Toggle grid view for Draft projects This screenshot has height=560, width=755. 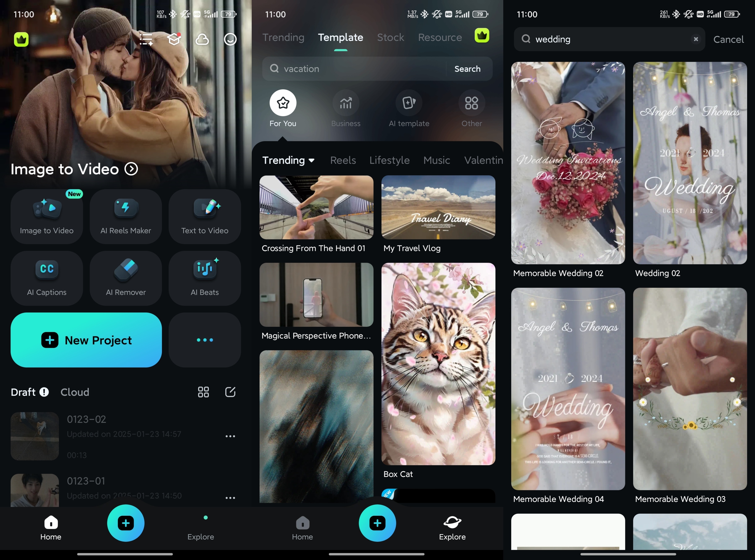tap(204, 391)
